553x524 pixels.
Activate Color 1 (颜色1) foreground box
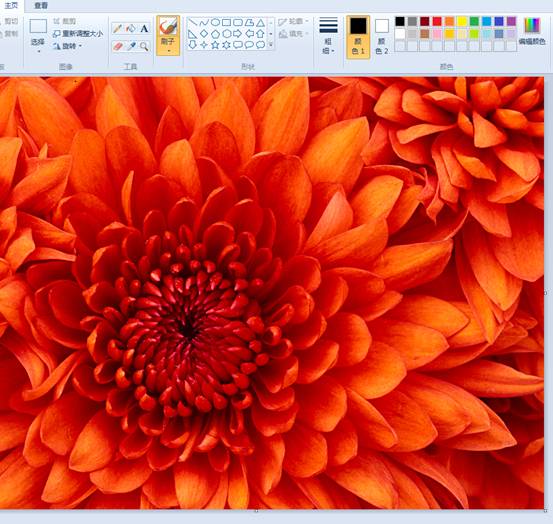[x=358, y=36]
